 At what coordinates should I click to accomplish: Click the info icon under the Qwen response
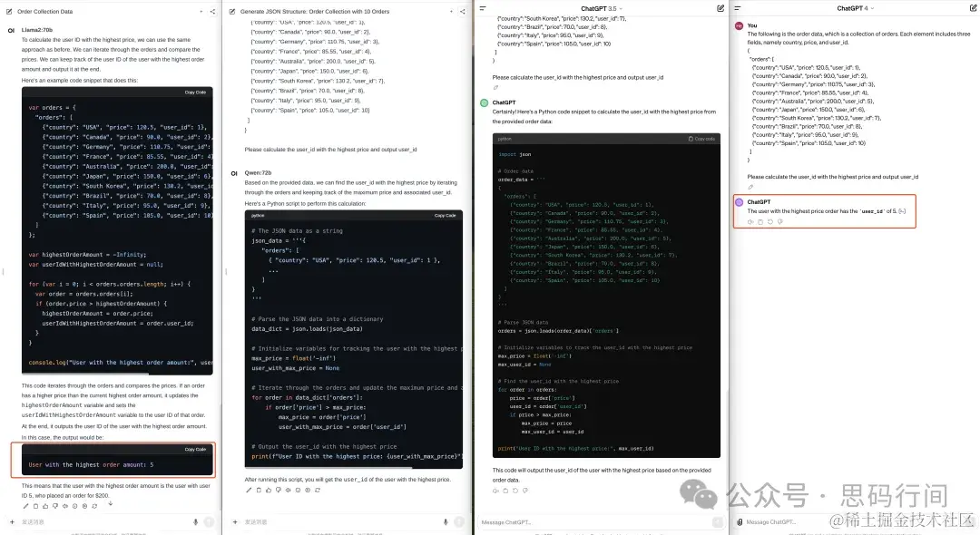point(299,490)
